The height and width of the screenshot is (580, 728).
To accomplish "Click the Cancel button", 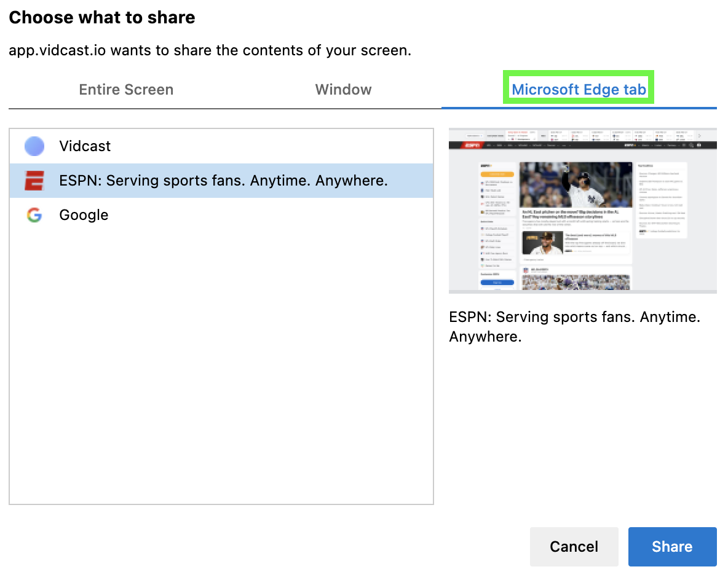I will pyautogui.click(x=574, y=547).
